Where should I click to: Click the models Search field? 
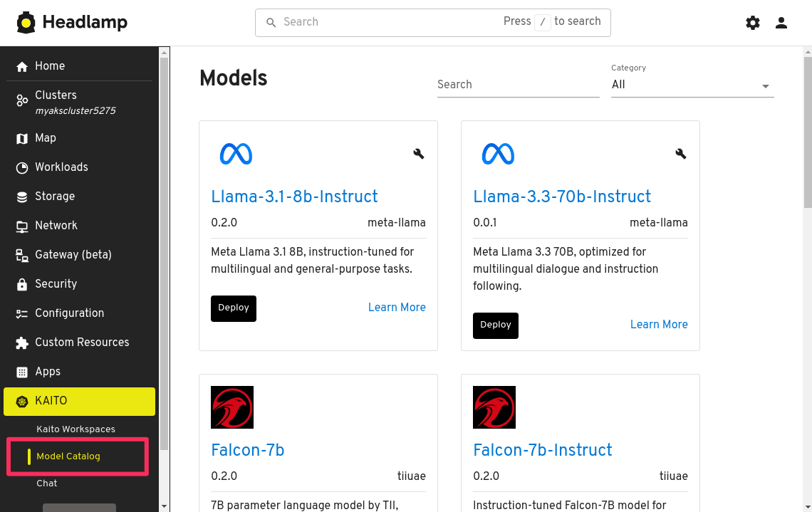518,85
